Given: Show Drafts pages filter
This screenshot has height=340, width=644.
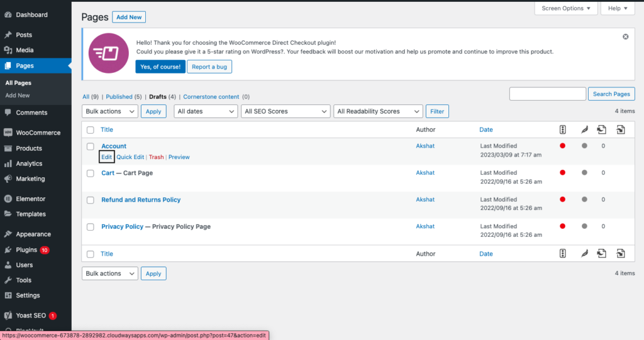Looking at the screenshot, I should [158, 97].
